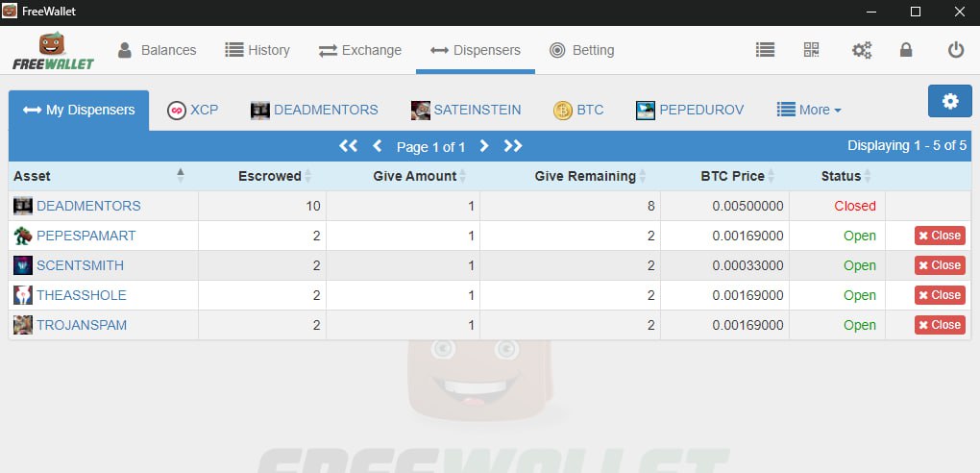This screenshot has width=980, height=473.
Task: Log out using the power icon
Action: pyautogui.click(x=956, y=50)
